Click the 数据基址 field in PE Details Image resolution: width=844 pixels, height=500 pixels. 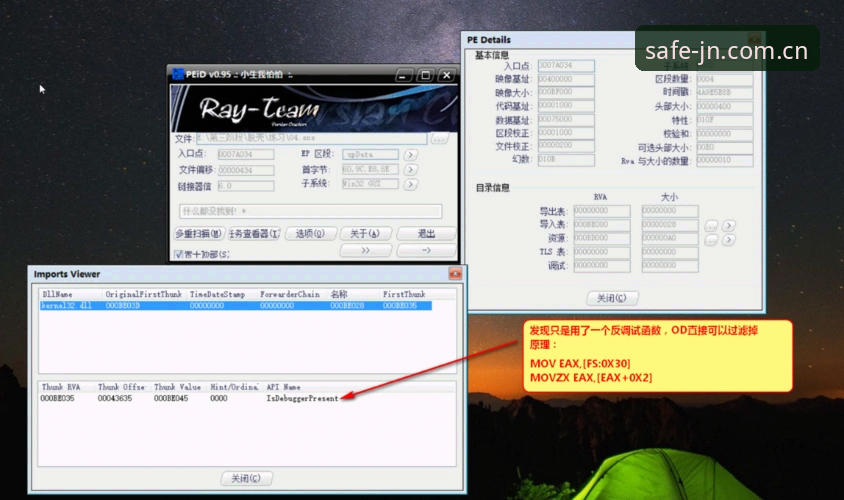click(566, 119)
